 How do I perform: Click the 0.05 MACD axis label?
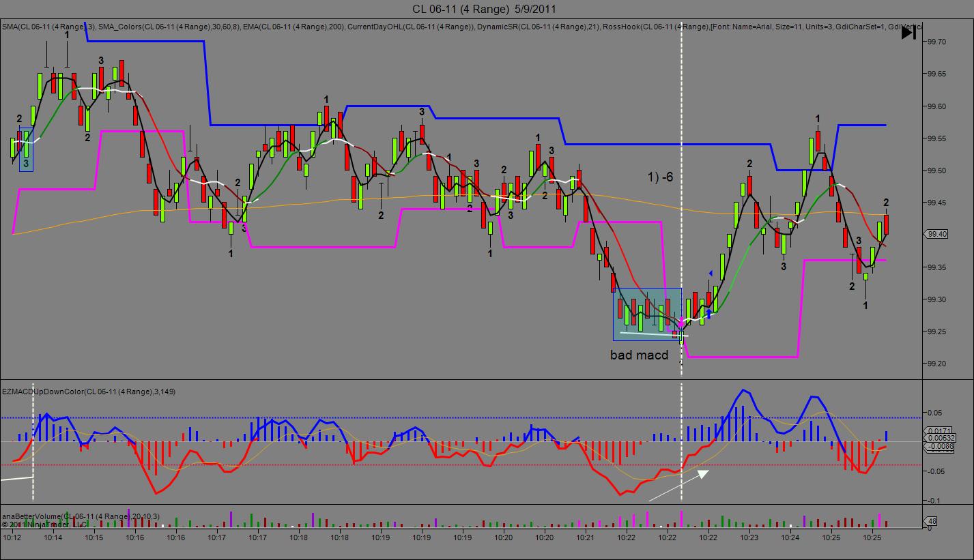934,413
